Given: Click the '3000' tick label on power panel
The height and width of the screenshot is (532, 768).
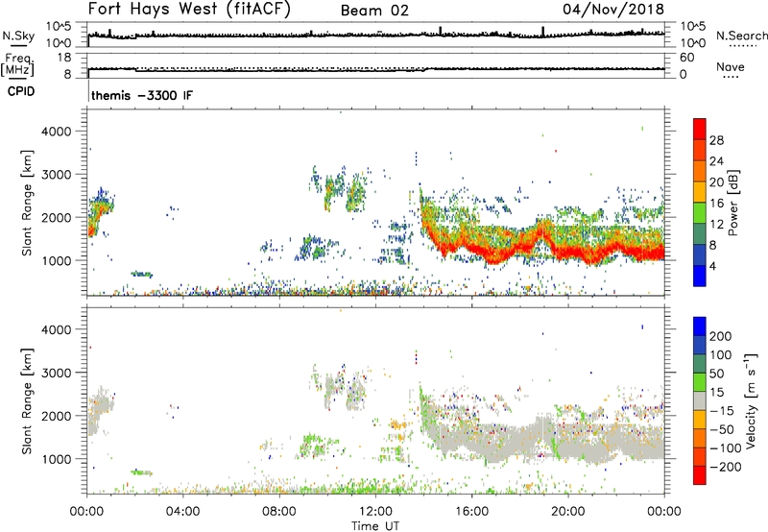Looking at the screenshot, I should coord(57,175).
